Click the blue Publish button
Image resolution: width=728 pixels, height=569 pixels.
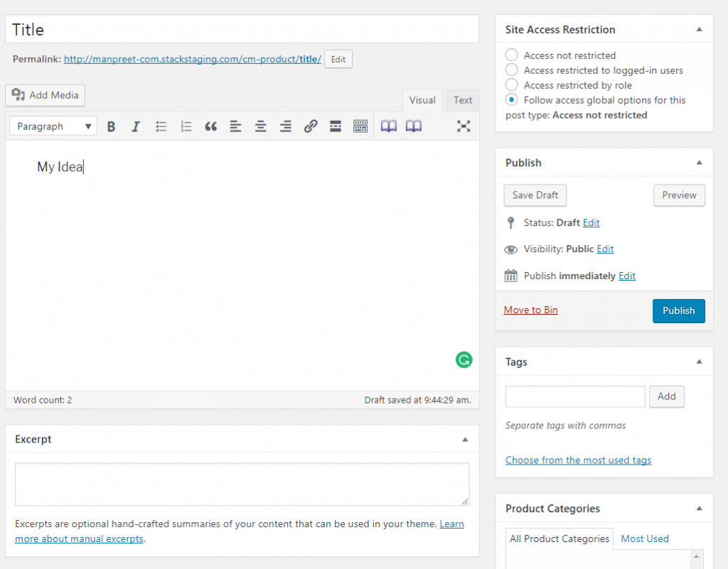coord(678,310)
